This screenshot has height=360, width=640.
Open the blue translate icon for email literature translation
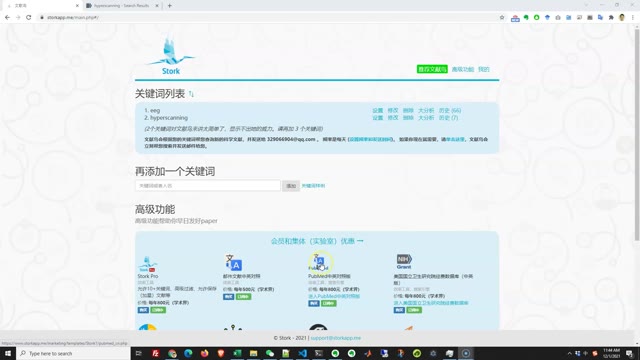[x=233, y=262]
